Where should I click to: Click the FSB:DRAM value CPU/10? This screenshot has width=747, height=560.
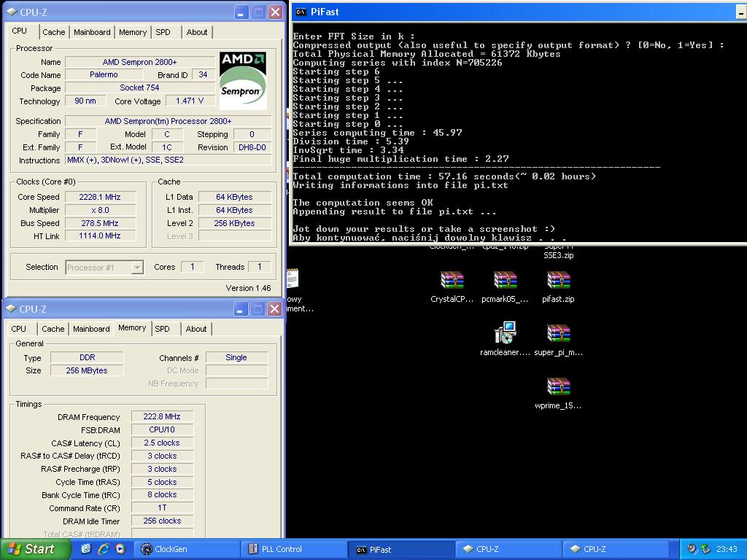(162, 429)
